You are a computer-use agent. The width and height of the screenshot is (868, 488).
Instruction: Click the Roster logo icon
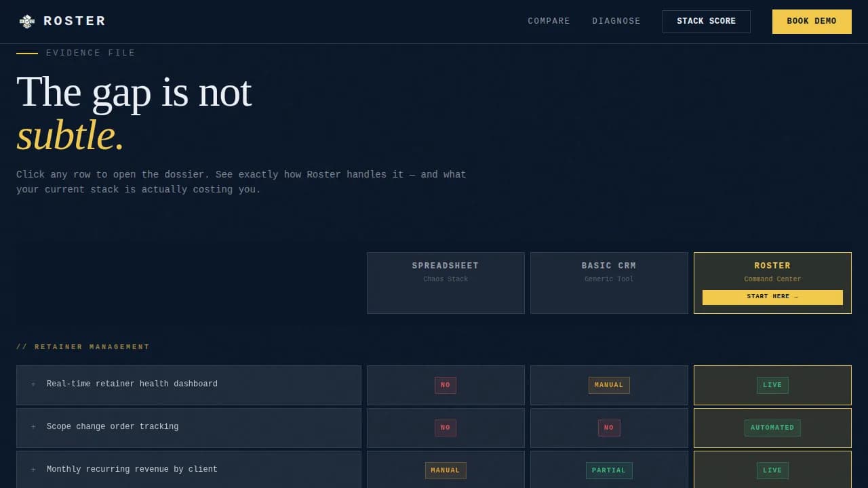pos(26,22)
